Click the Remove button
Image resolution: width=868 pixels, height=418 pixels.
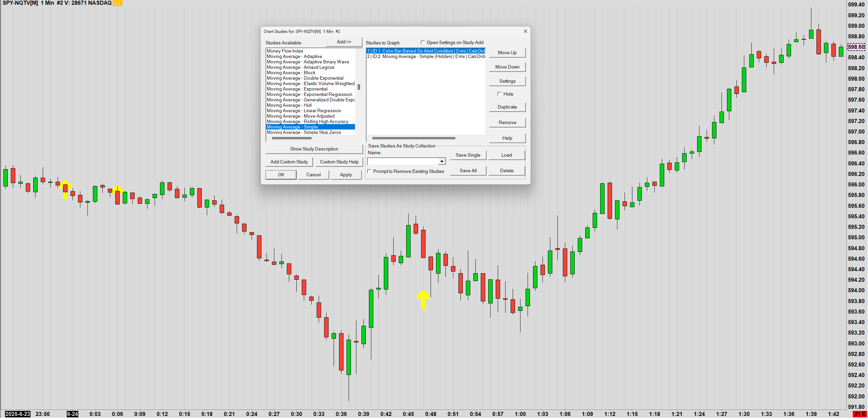tap(507, 122)
